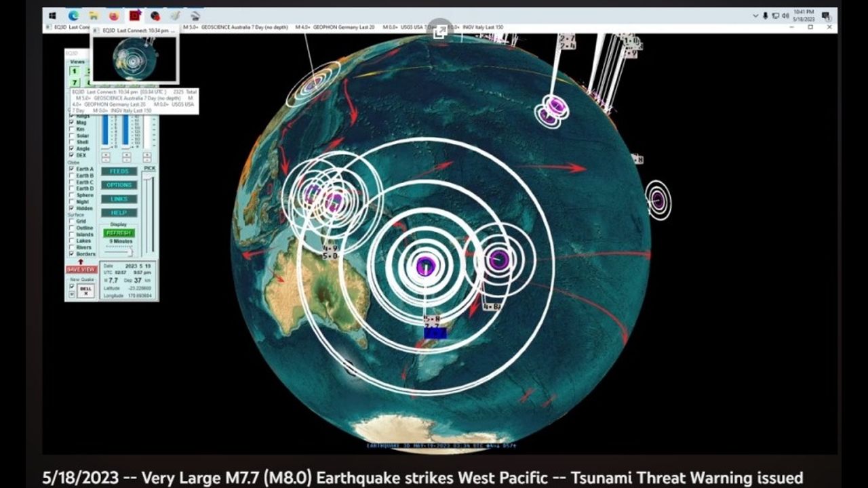Uncheck the Earth A globe option
Screen dimensions: 868x488
click(x=72, y=169)
